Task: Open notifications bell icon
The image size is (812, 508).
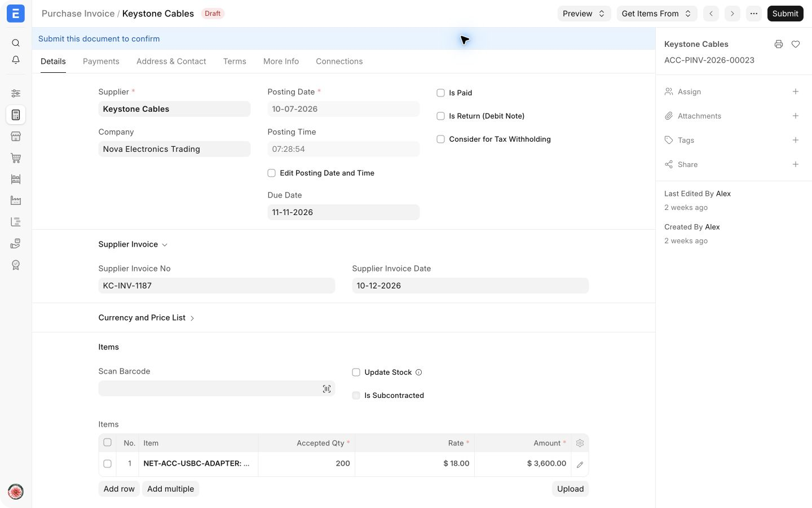Action: 16,60
